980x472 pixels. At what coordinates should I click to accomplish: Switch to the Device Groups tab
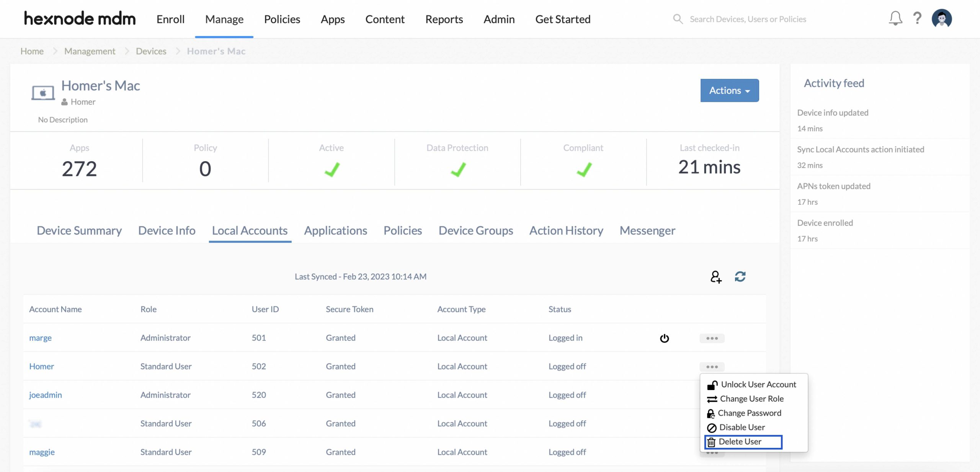tap(475, 230)
